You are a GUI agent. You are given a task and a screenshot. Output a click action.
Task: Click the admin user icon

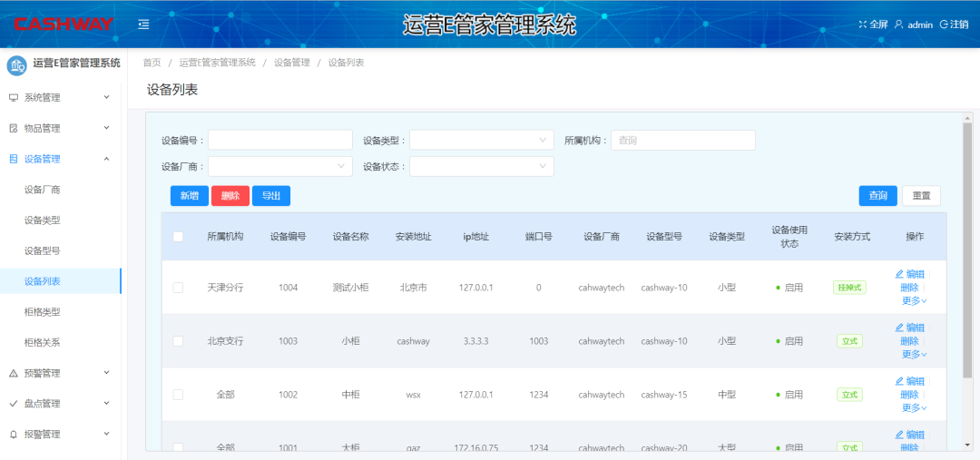click(898, 24)
